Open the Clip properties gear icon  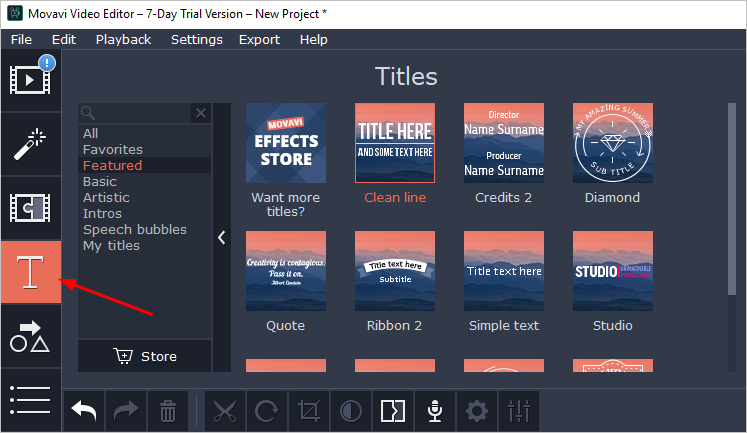(x=477, y=411)
